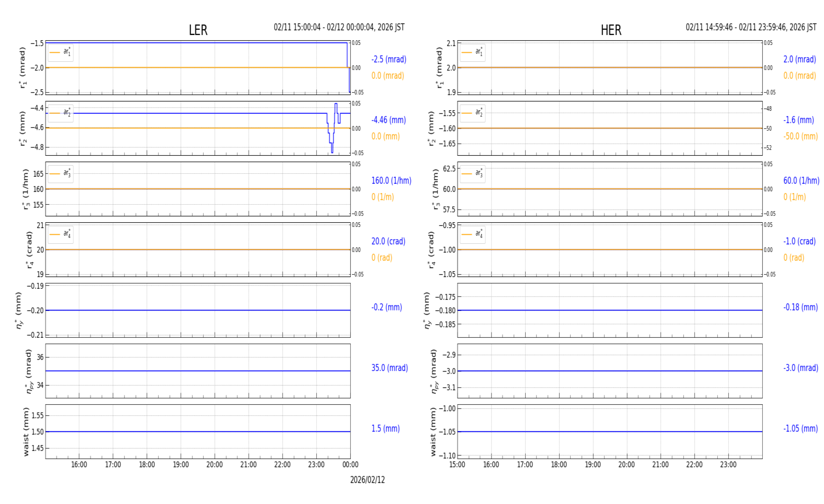Viewport: 824px width, 504px height.
Task: Click the HER readout -1.6 (mm)
Action: click(798, 120)
